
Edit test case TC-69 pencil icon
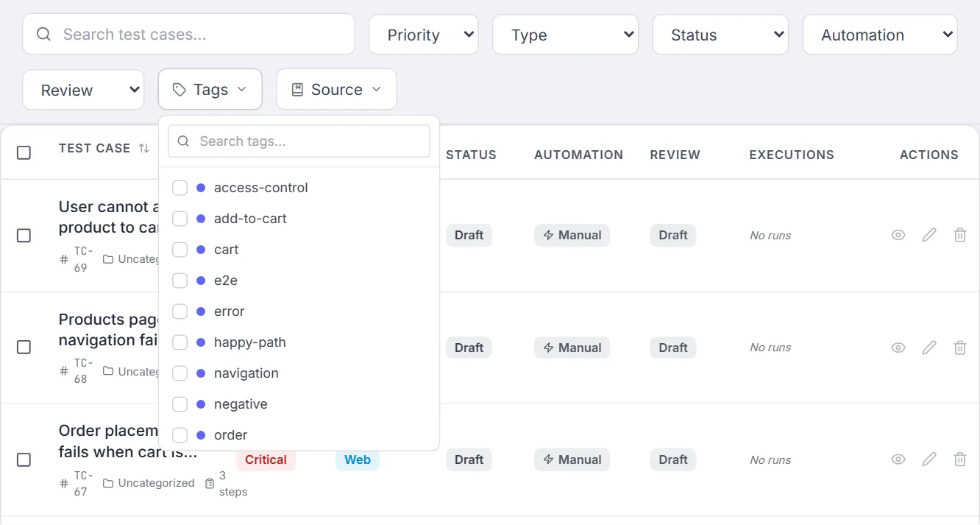tap(929, 235)
